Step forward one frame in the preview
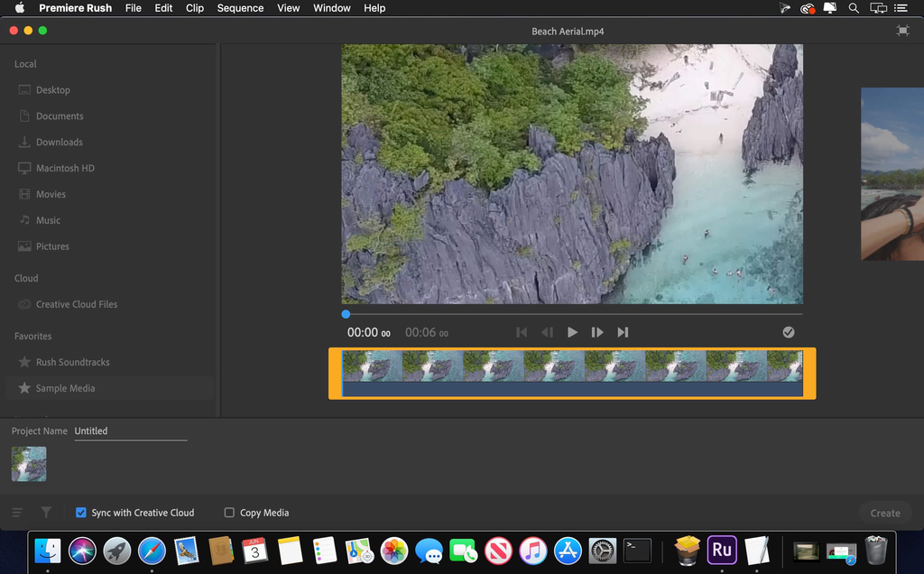924x574 pixels. (x=597, y=332)
